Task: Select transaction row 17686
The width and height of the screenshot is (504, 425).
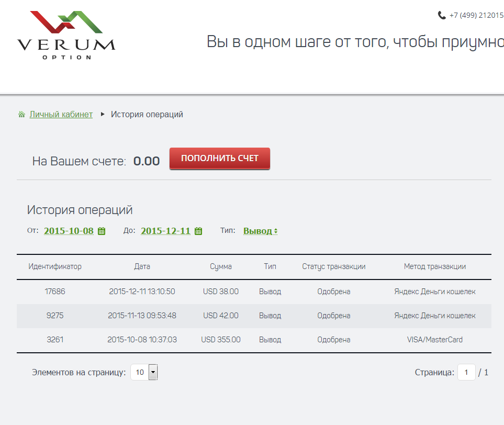Action: tap(55, 292)
